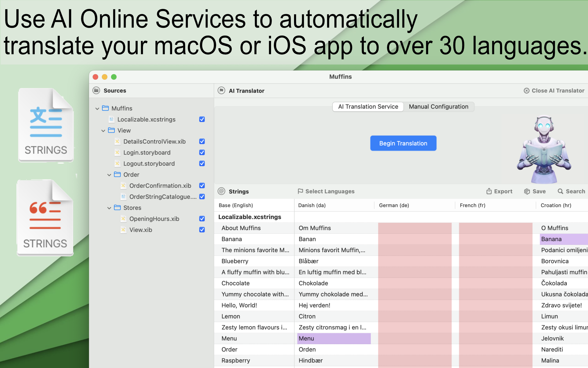The width and height of the screenshot is (588, 368).
Task: Click the Sources panel folder icon
Action: pyautogui.click(x=96, y=91)
